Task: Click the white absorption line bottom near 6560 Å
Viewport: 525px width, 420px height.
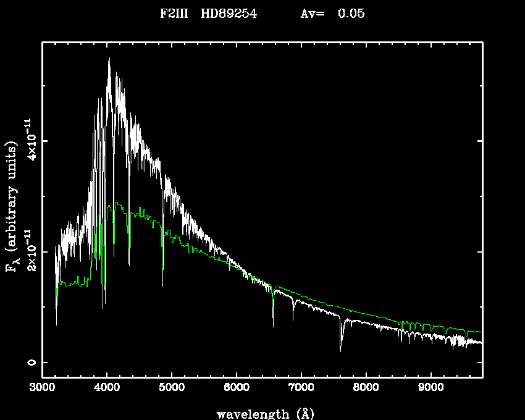Action: 273,325
